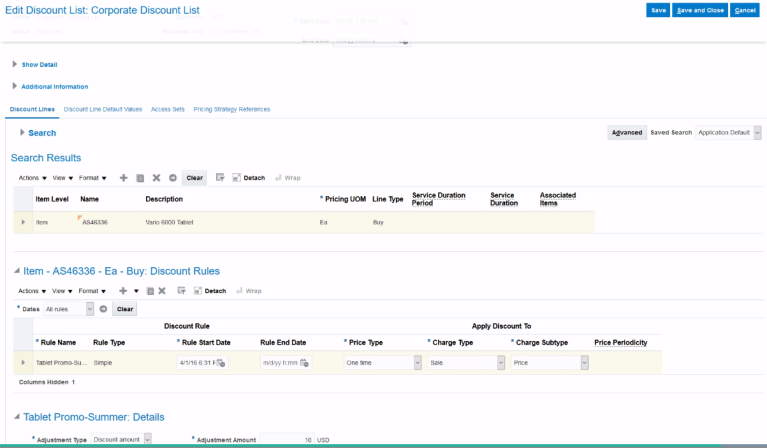Expand the AS46336 item row

23,222
